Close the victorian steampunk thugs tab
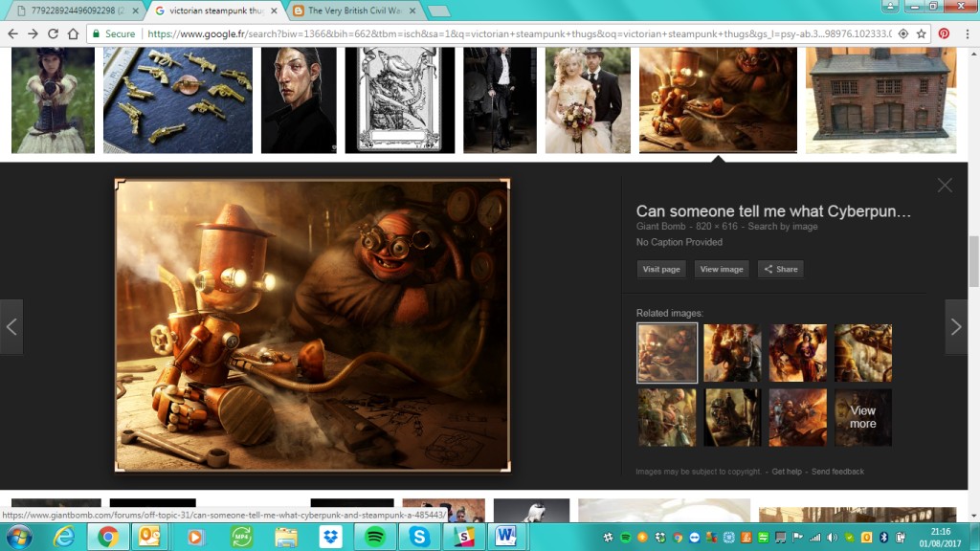Screen dimensions: 980x551 [274, 11]
